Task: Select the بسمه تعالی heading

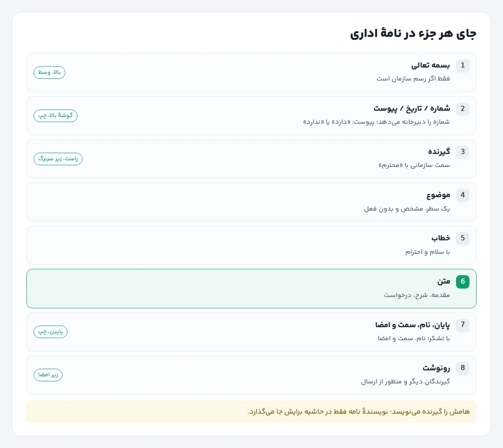Action: (430, 65)
